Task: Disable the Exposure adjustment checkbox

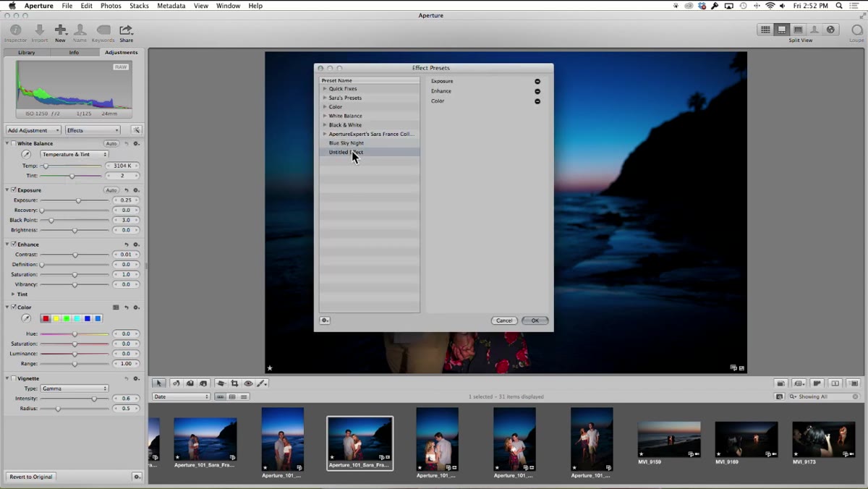Action: 14,190
